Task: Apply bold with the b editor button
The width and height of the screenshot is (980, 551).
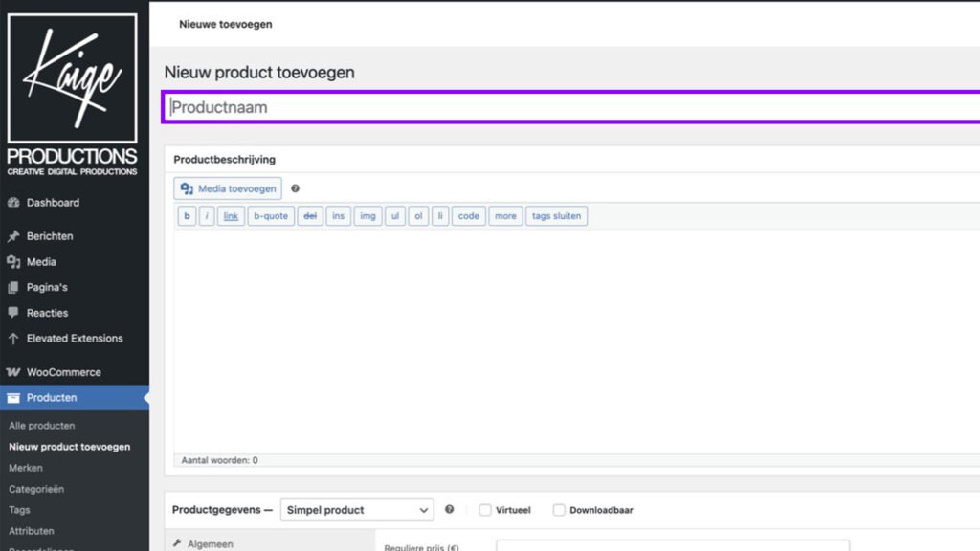Action: (x=187, y=216)
